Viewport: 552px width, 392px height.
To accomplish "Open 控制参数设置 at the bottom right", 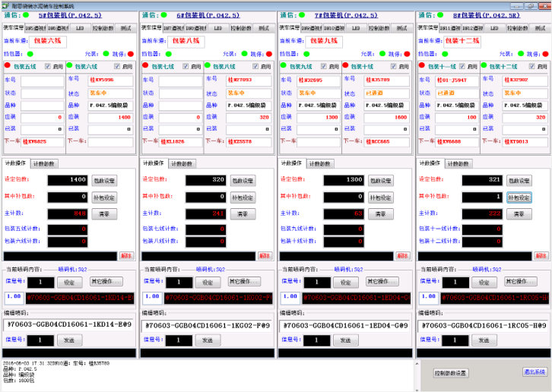I will pyautogui.click(x=455, y=373).
